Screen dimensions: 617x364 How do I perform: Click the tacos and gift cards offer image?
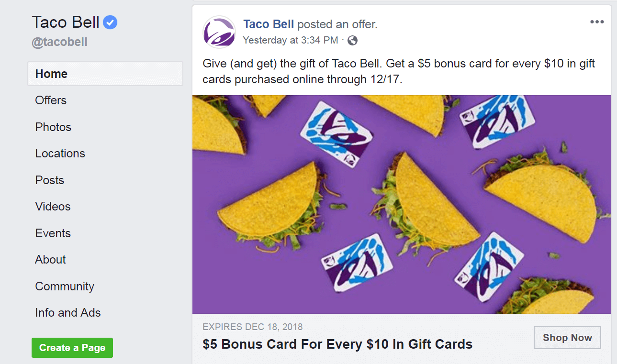coord(402,204)
